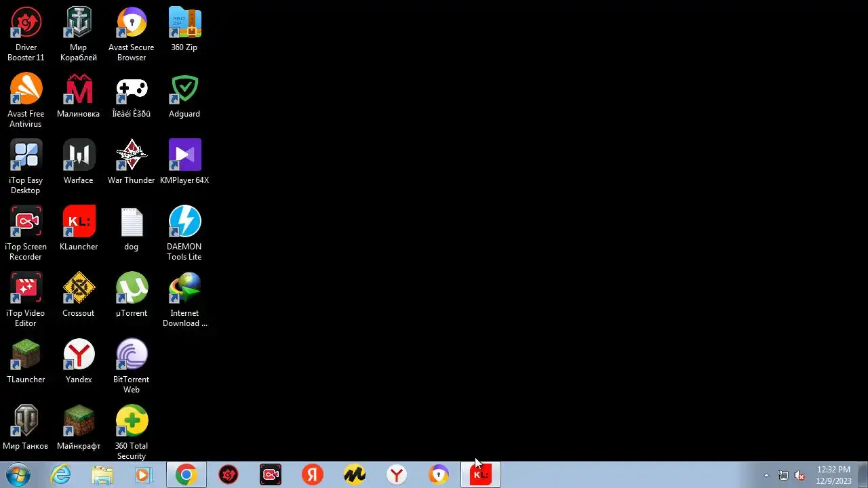Screen dimensions: 868x488
Task: Click iTop Easy Desktop shortcut
Action: [26, 167]
